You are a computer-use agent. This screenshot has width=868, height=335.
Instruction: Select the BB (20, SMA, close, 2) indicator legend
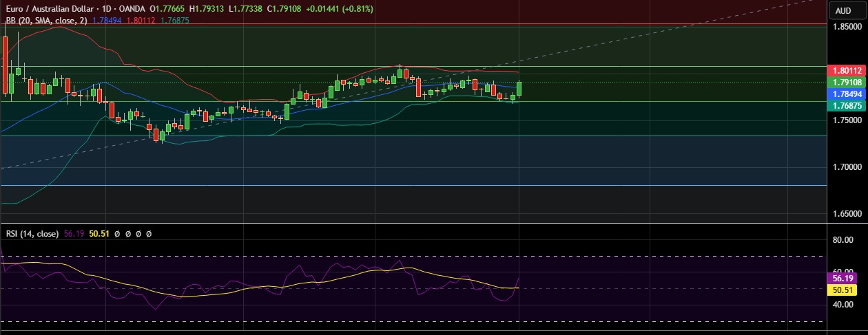pos(47,21)
